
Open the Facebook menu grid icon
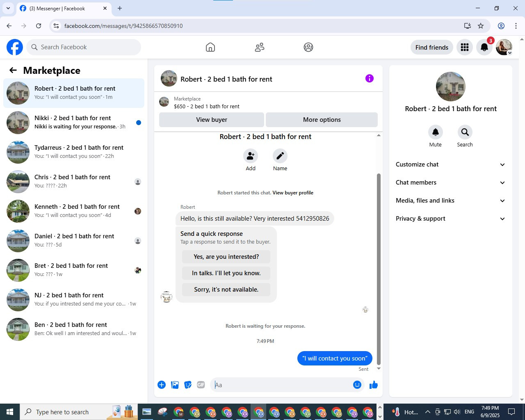[465, 47]
